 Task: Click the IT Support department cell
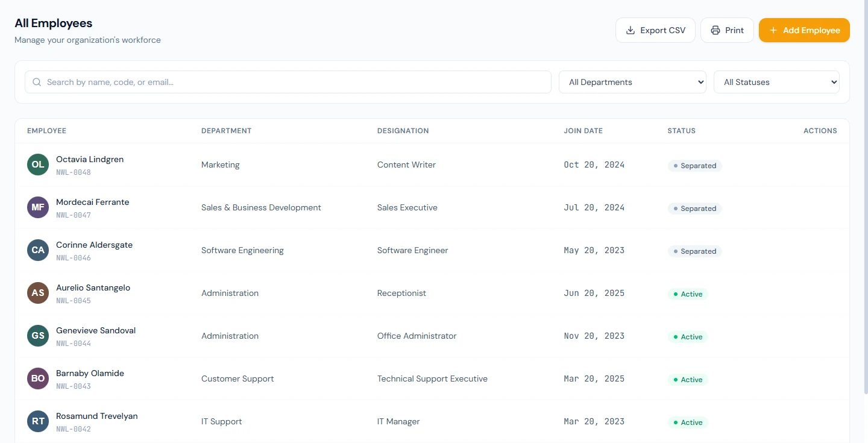[221, 421]
